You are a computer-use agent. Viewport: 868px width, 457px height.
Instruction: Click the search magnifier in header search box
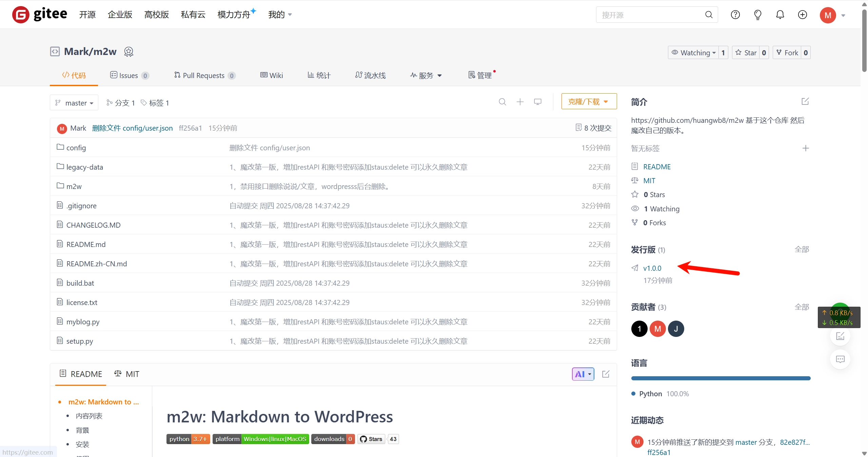pyautogui.click(x=709, y=15)
